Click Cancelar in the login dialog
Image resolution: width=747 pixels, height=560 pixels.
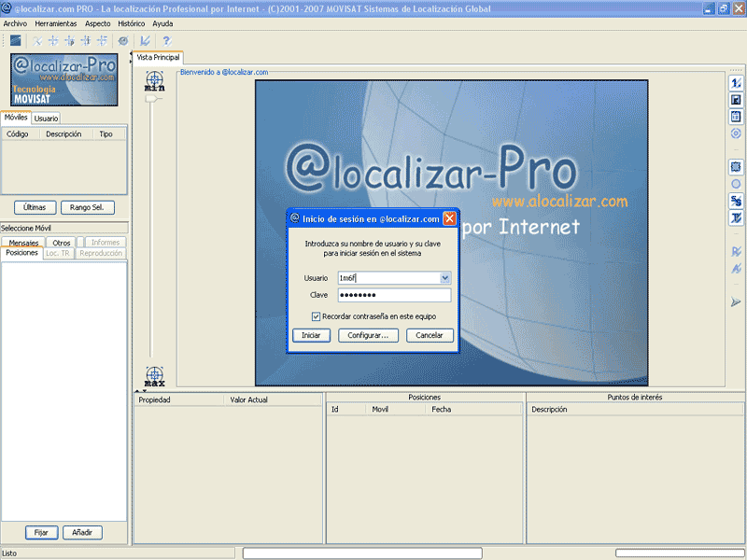(x=430, y=335)
